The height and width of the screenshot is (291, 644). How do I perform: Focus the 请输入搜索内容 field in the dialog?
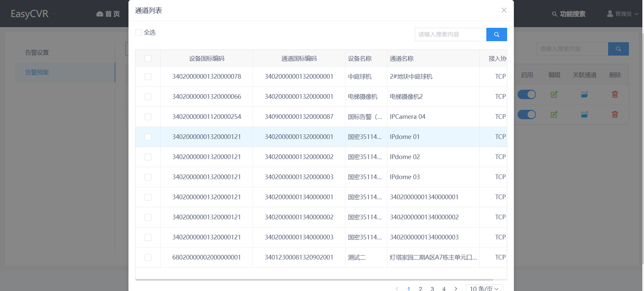coord(450,34)
